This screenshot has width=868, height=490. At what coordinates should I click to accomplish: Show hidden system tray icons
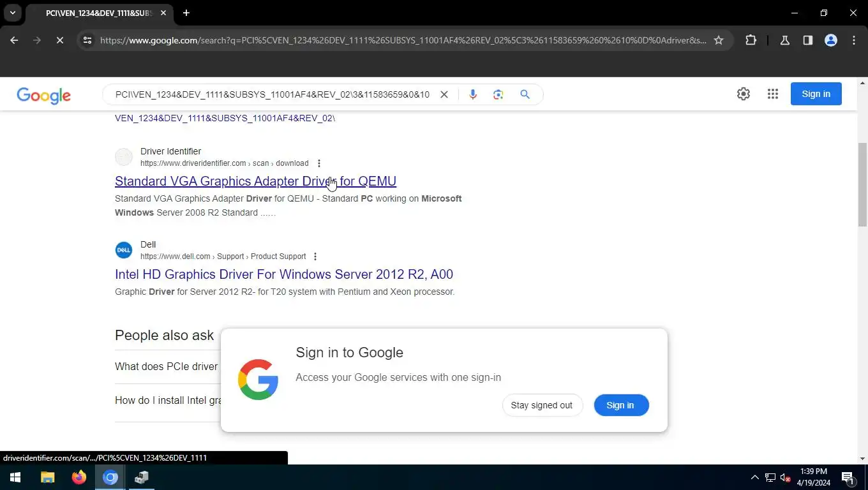click(x=754, y=477)
